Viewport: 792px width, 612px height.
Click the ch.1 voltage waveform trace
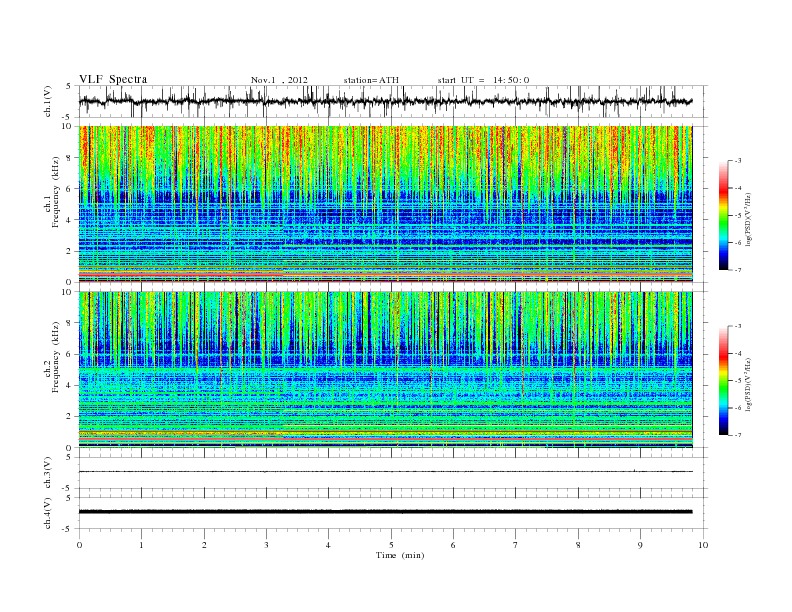point(385,101)
